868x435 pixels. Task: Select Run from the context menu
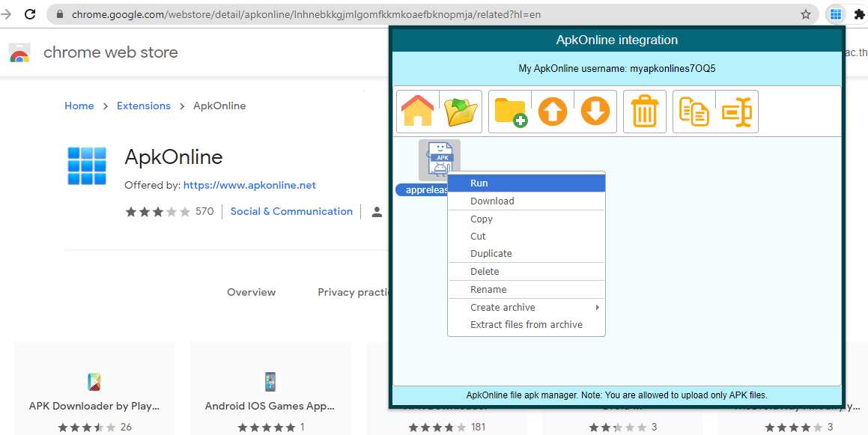pos(479,183)
